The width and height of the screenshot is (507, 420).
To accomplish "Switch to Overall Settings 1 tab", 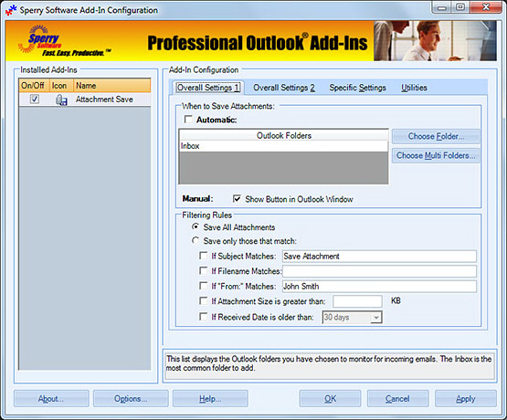I will [x=208, y=88].
